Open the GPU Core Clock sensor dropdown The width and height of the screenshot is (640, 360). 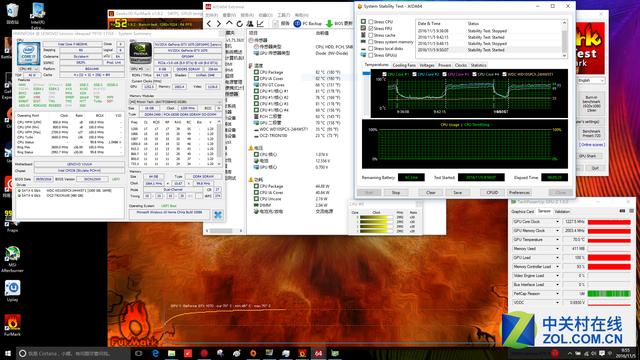[x=558, y=222]
